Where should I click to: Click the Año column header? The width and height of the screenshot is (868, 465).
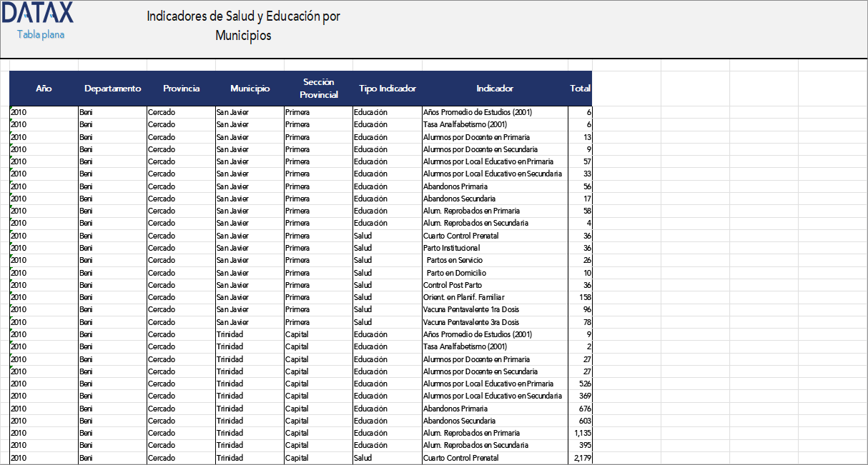coord(44,89)
